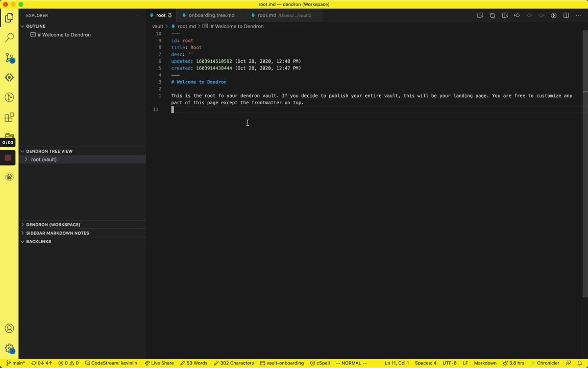This screenshot has width=588, height=368.
Task: Expand the root (vault) tree node
Action: coord(26,159)
